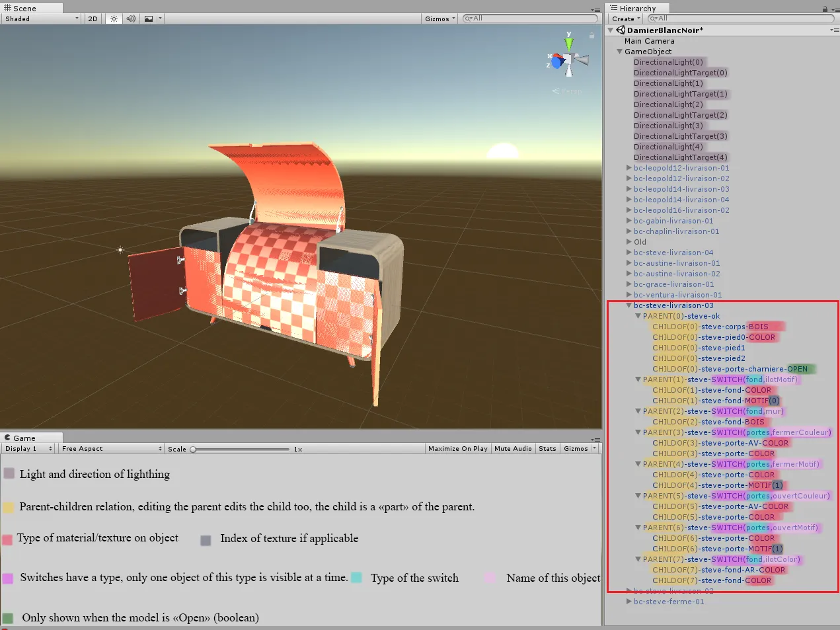The height and width of the screenshot is (630, 840).
Task: Toggle Maximize On Play
Action: coord(457,448)
